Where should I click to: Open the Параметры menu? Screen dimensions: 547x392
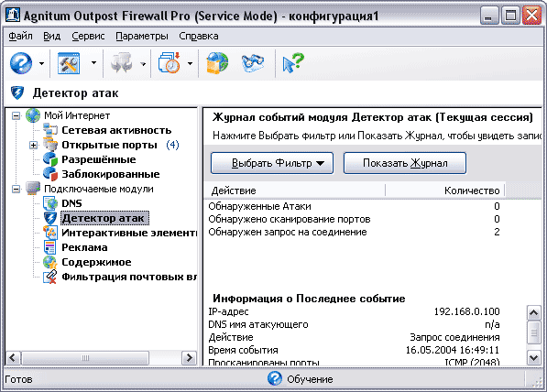pos(142,37)
